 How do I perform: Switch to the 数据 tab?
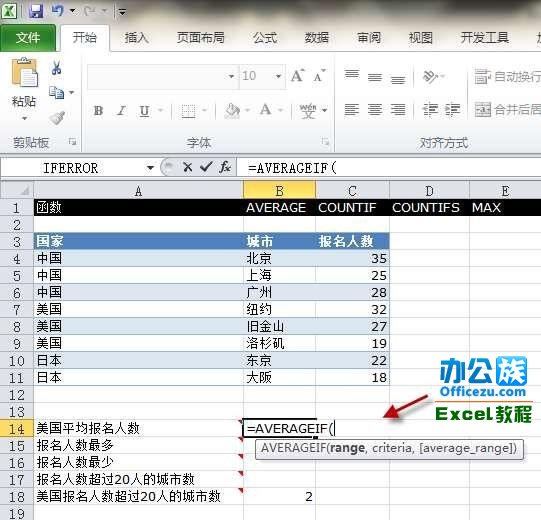pos(316,38)
